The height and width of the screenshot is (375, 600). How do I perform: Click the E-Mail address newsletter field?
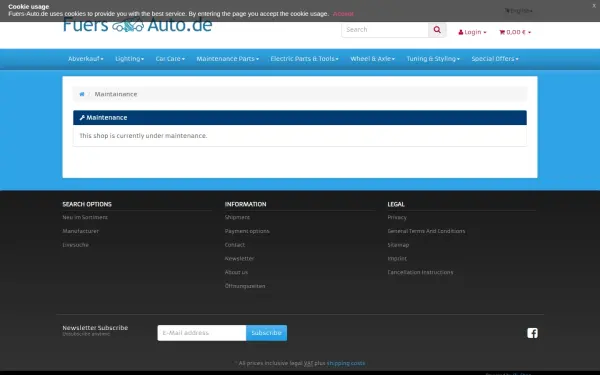(202, 333)
